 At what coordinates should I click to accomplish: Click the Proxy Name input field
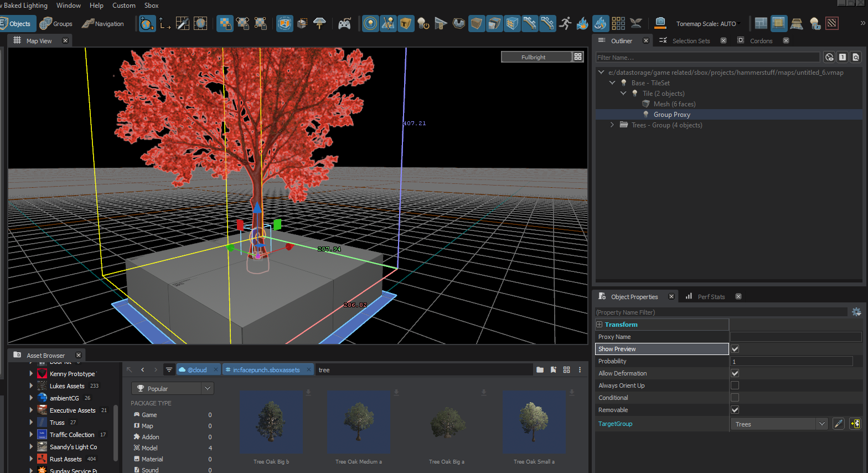tap(796, 337)
